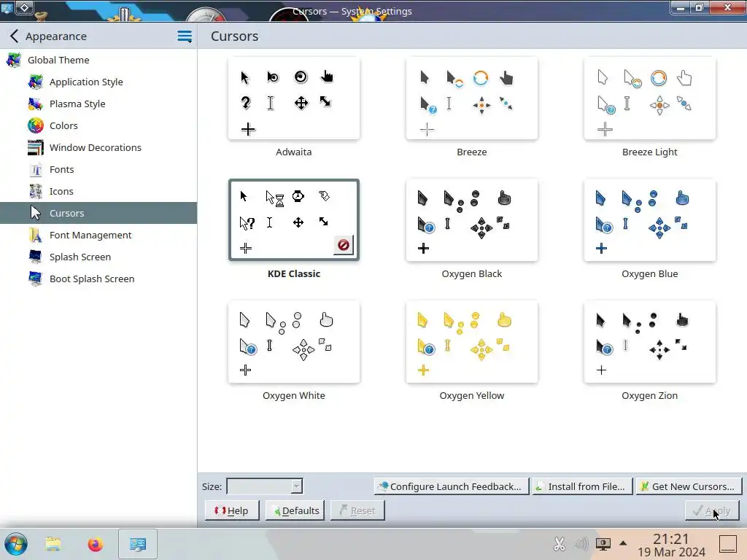Open the Start menu orb in taskbar
This screenshot has height=560, width=747.
point(16,544)
